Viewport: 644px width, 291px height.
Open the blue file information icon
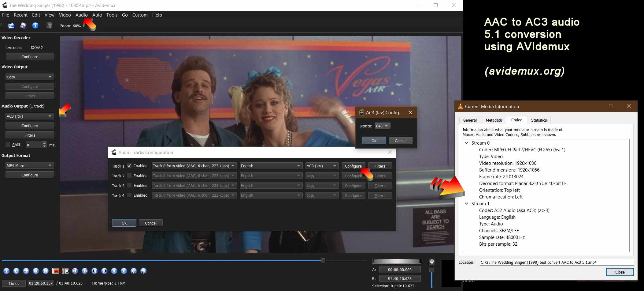click(x=35, y=26)
